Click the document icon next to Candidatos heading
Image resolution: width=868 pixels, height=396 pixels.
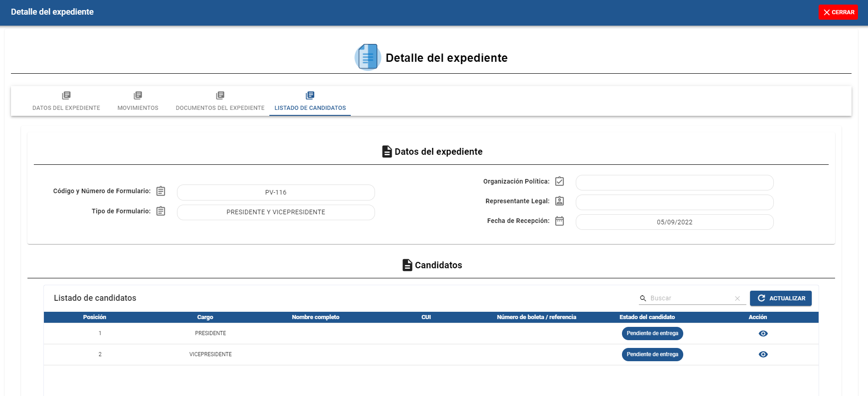[x=407, y=265]
